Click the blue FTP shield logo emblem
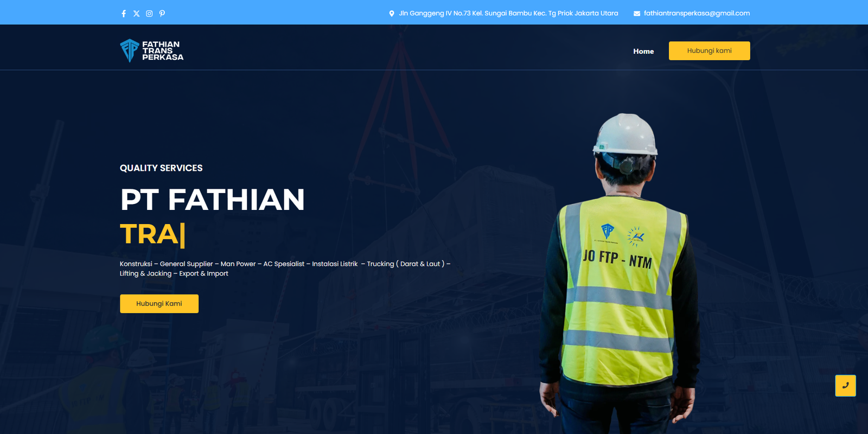 130,50
